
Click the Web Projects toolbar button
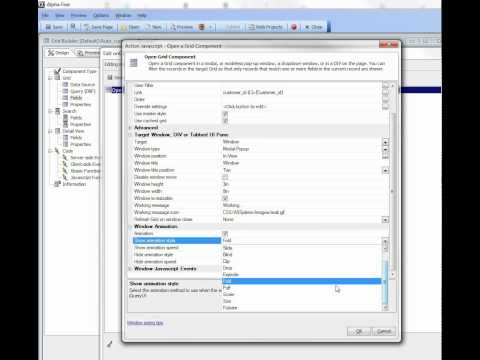coord(266,27)
